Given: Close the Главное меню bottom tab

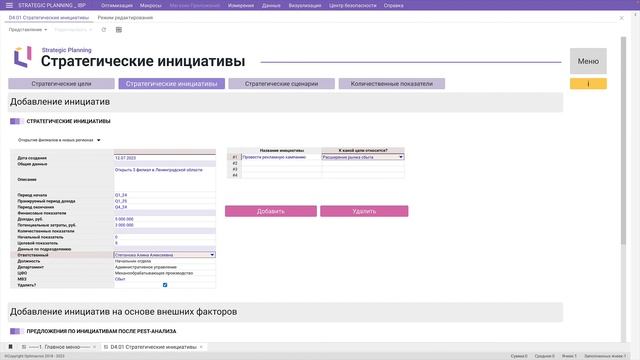Looking at the screenshot, I should click(x=94, y=347).
